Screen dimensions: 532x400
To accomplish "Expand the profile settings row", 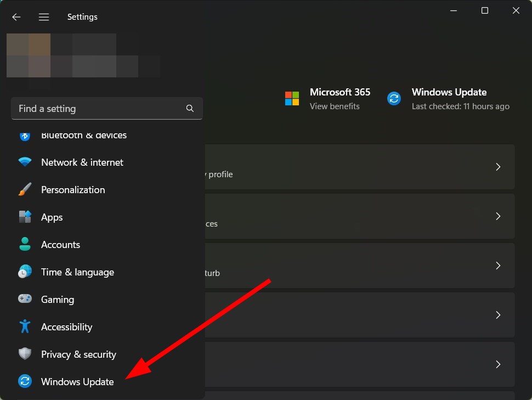I will [498, 167].
